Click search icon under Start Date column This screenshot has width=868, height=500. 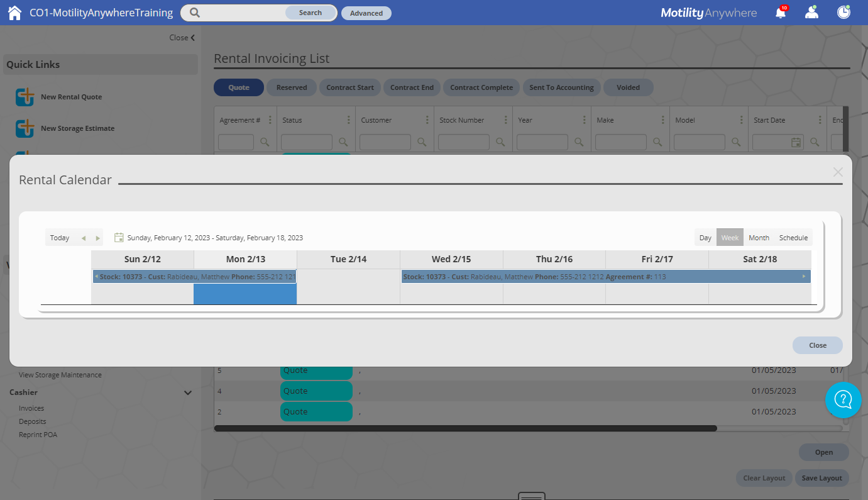point(815,142)
